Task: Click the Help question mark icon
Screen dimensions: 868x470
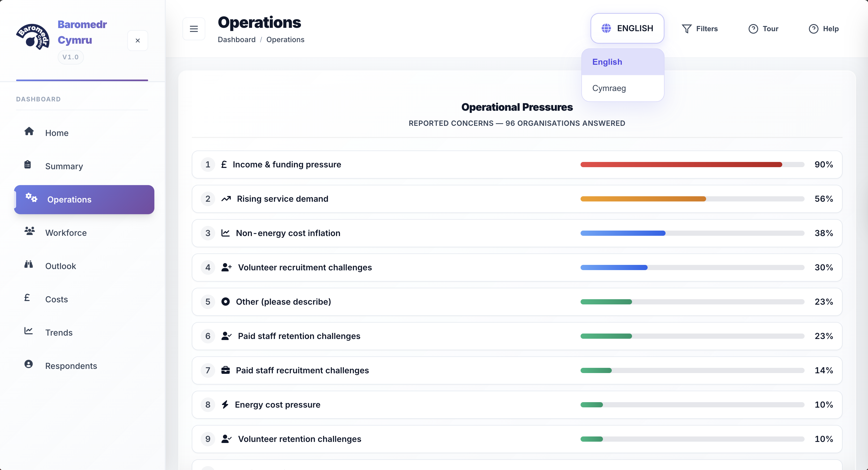Action: 813,29
